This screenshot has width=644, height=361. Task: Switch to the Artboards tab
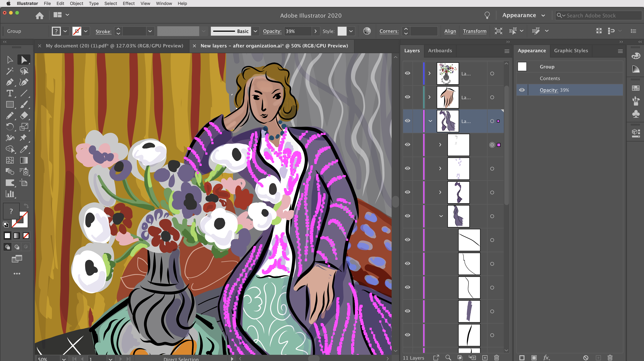(440, 51)
